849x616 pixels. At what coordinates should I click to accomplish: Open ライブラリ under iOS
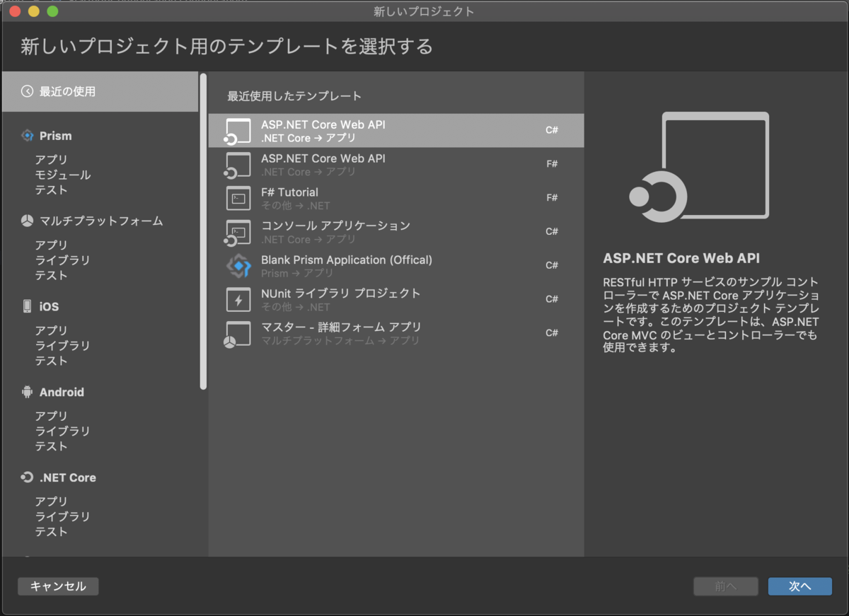pos(63,346)
